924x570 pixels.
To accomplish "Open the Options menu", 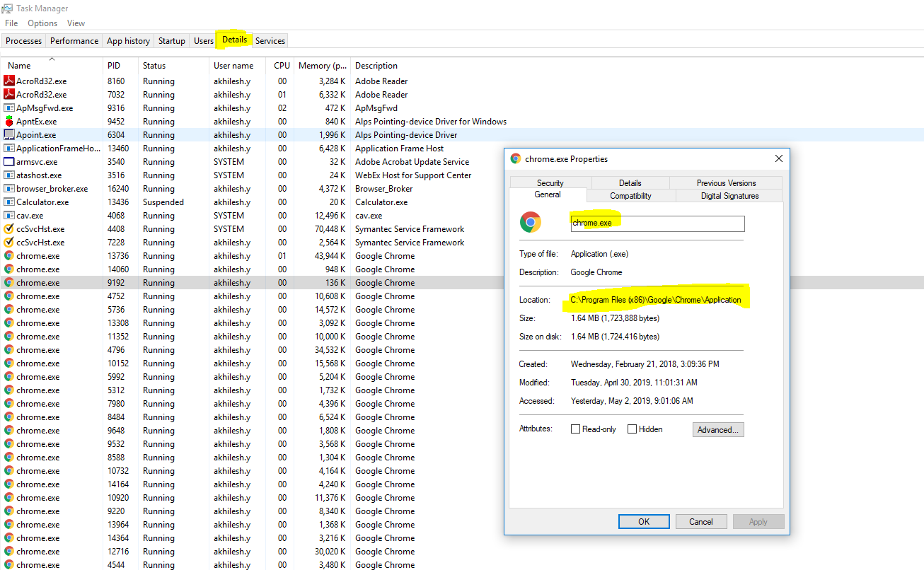I will [42, 23].
